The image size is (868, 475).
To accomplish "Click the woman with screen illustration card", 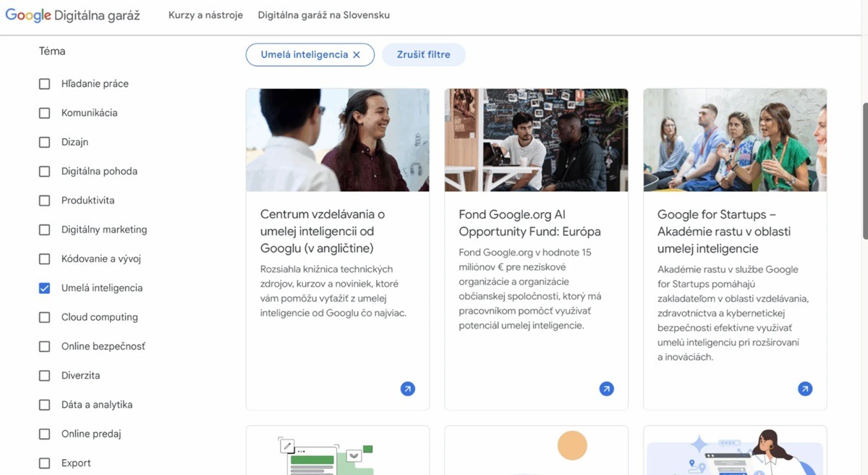I will 735,450.
